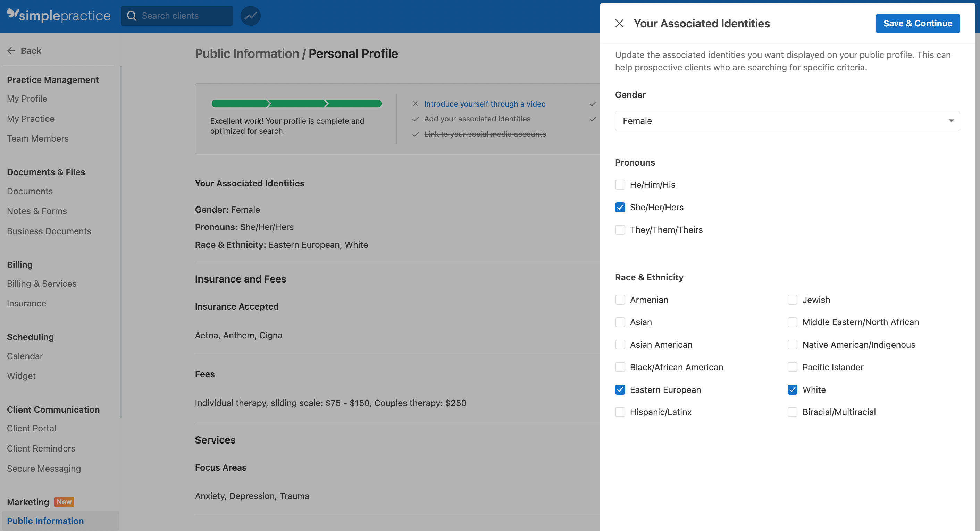Viewport: 980px width, 531px height.
Task: Click Public Information breadcrumb
Action: point(247,54)
